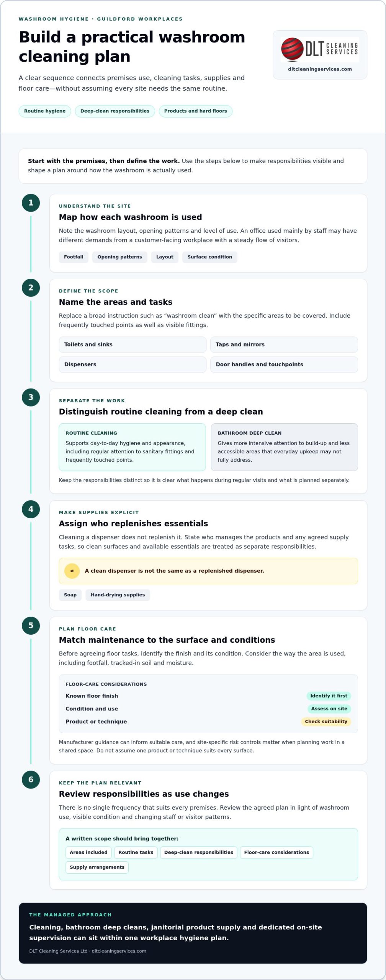Select the Products and hard floors tag
The width and height of the screenshot is (386, 980).
click(x=196, y=111)
